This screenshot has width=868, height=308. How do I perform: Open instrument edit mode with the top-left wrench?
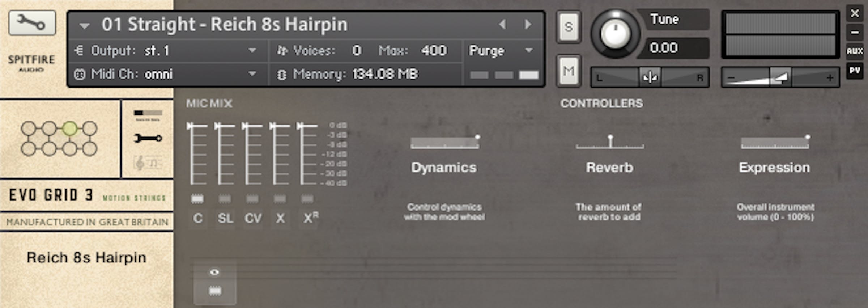point(32,23)
